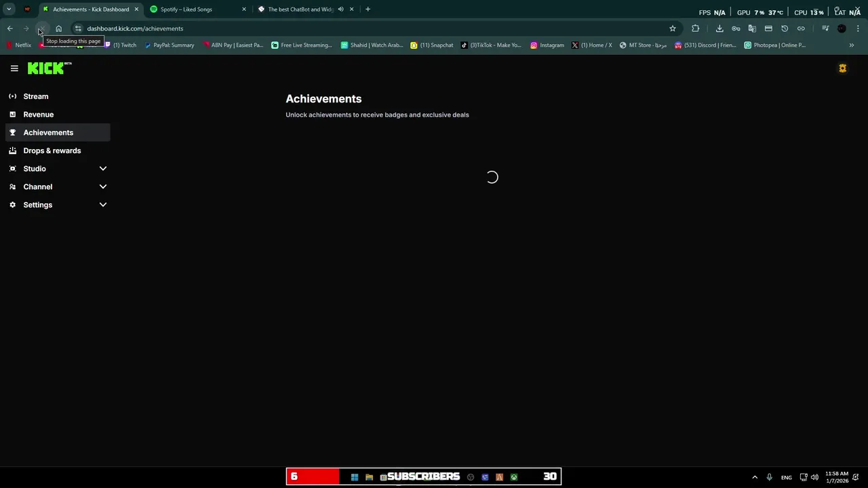The width and height of the screenshot is (868, 488).
Task: Open the browser three-dot menu
Action: click(x=858, y=28)
